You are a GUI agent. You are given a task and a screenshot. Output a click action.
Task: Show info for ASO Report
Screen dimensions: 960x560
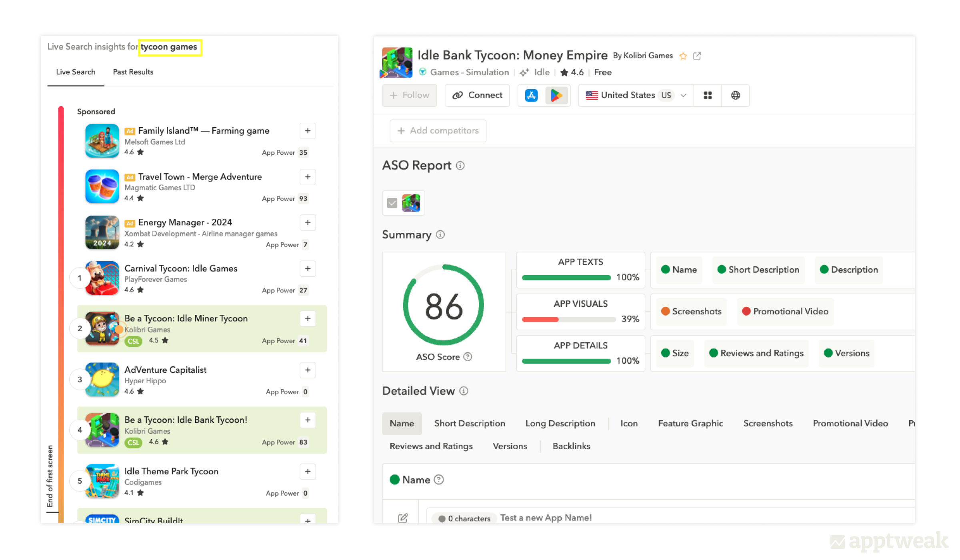coord(460,166)
